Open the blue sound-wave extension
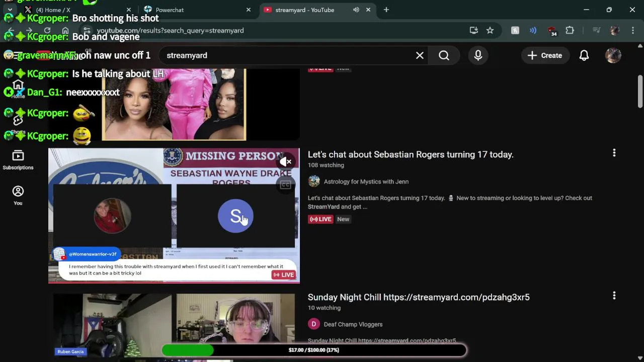644x362 pixels. [533, 30]
